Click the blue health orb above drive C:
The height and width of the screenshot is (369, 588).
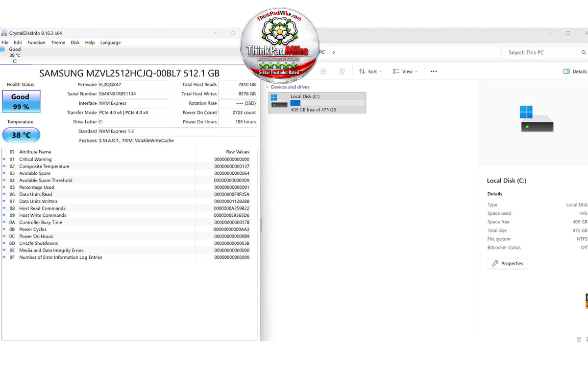[x=2, y=49]
